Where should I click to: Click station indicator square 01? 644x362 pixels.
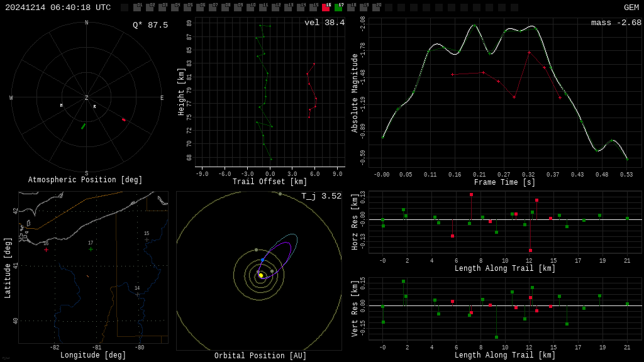137,8
